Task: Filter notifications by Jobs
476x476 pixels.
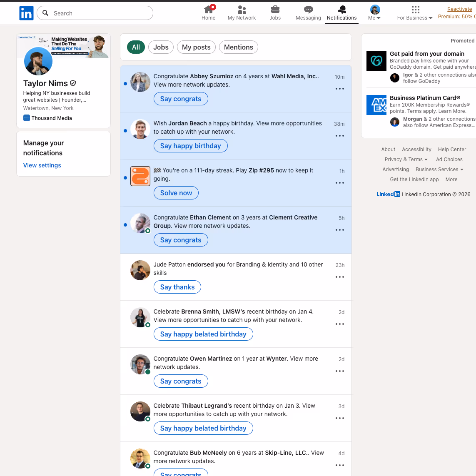Action: pyautogui.click(x=161, y=47)
